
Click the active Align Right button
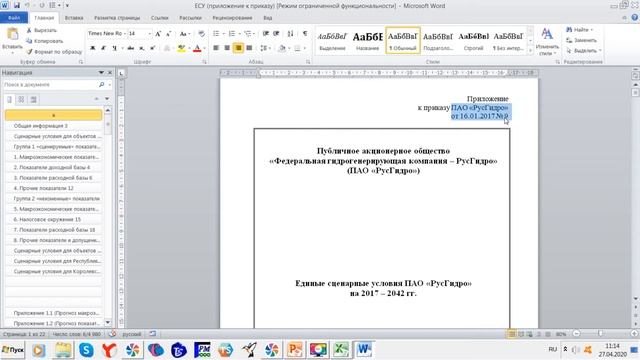click(x=238, y=48)
